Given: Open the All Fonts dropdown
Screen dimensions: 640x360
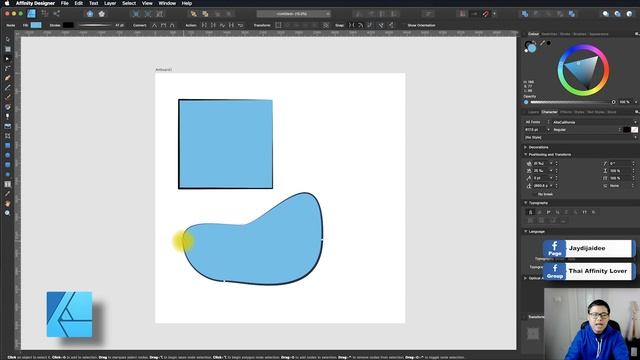Looking at the screenshot, I should click(537, 122).
